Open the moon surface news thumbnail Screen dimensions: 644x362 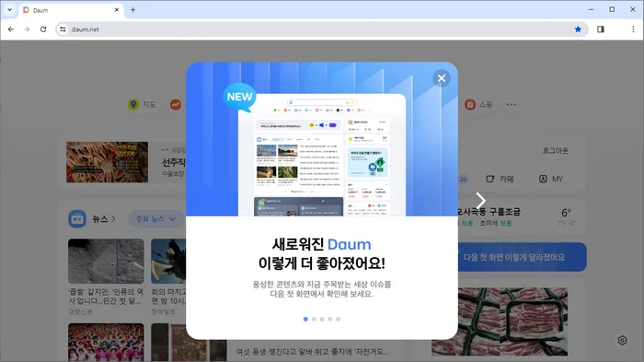coord(106,261)
